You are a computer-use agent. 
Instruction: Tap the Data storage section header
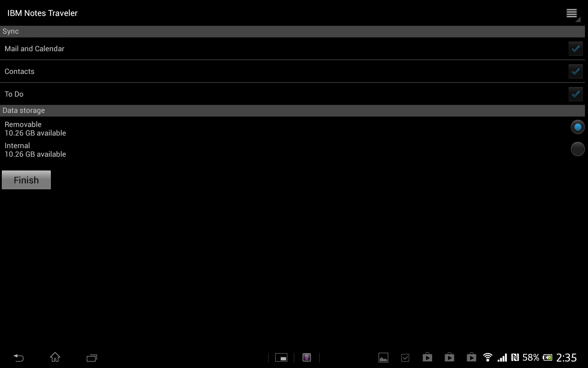click(292, 111)
